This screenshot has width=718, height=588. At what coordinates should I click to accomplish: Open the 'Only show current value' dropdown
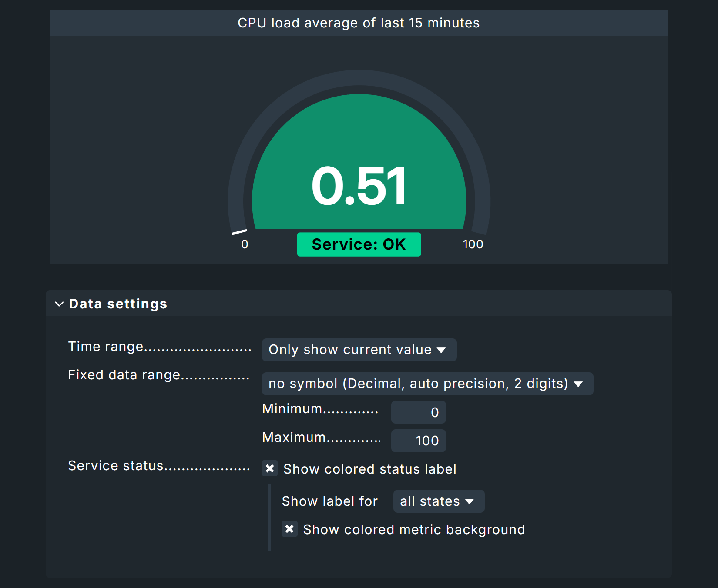(359, 350)
